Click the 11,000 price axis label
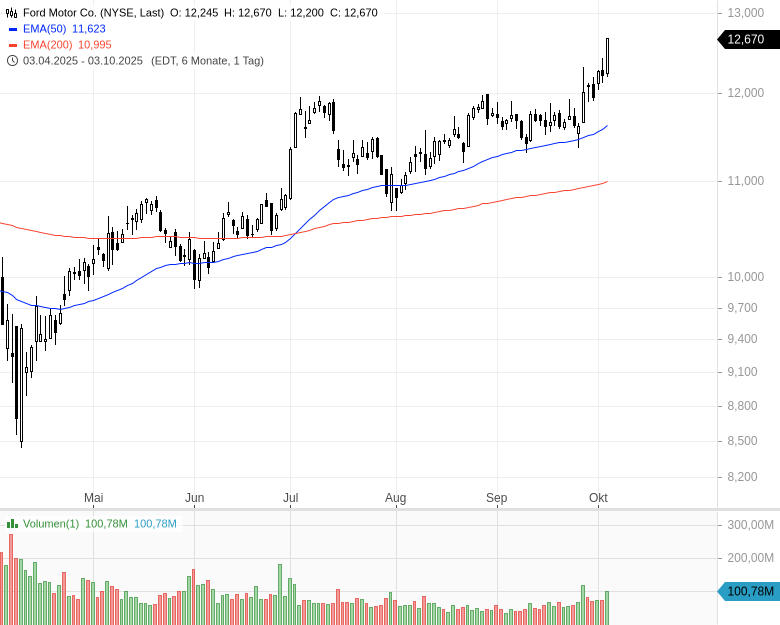This screenshot has width=780, height=625. click(x=746, y=181)
